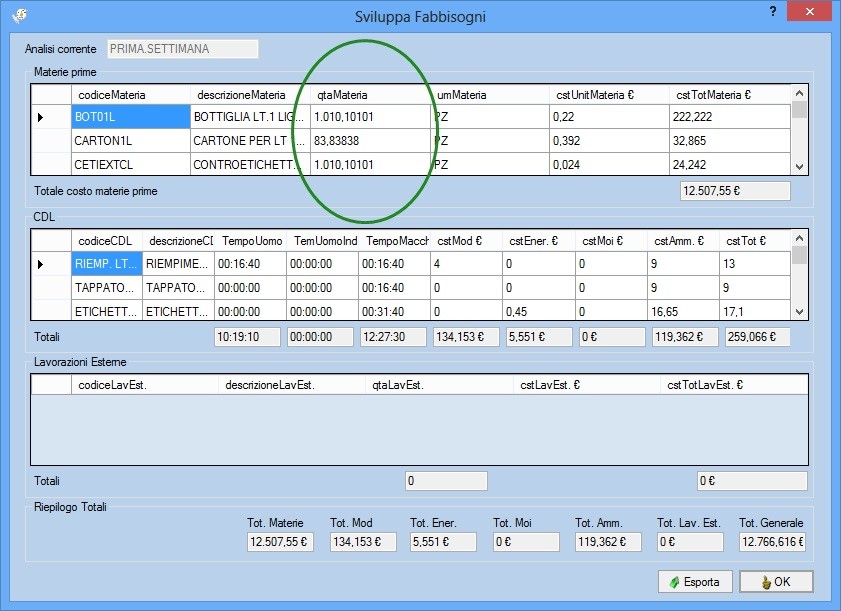Click the help question mark button
Screen dimensions: 841x611
pos(772,10)
